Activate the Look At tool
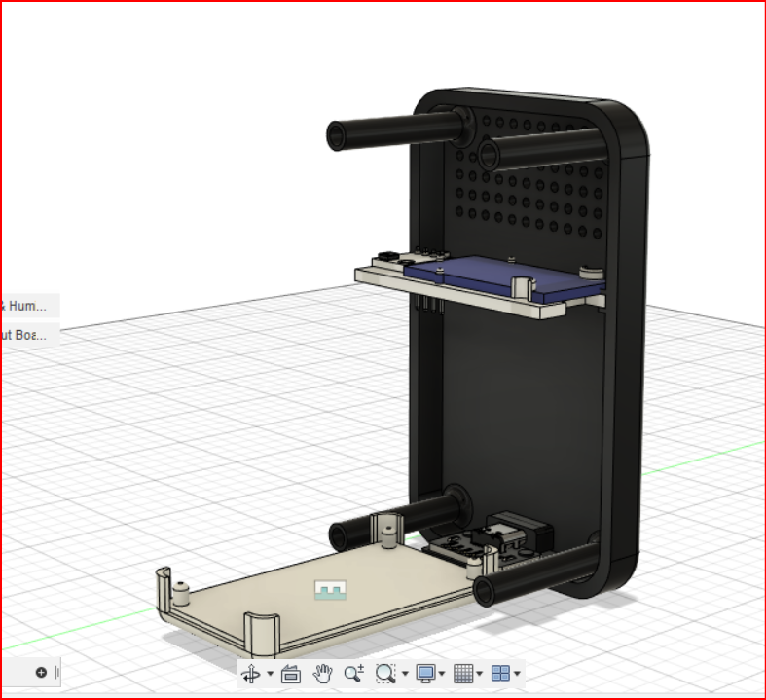The image size is (766, 700). click(291, 674)
